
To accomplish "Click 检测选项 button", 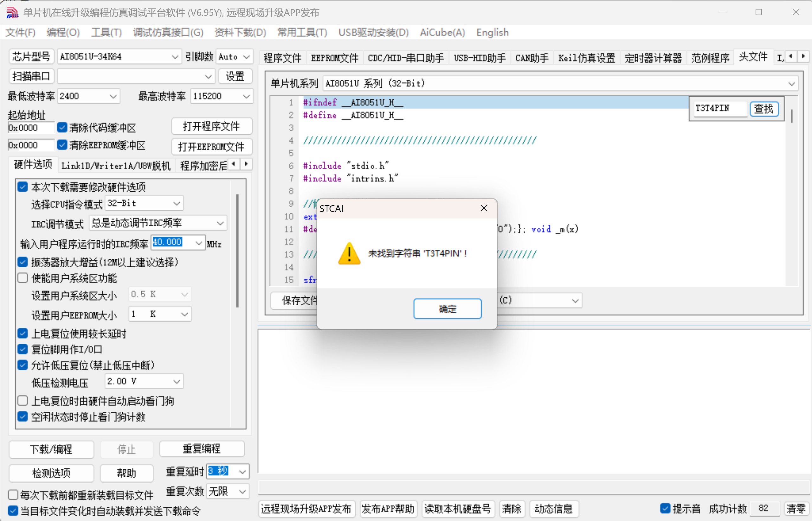I will pyautogui.click(x=51, y=473).
